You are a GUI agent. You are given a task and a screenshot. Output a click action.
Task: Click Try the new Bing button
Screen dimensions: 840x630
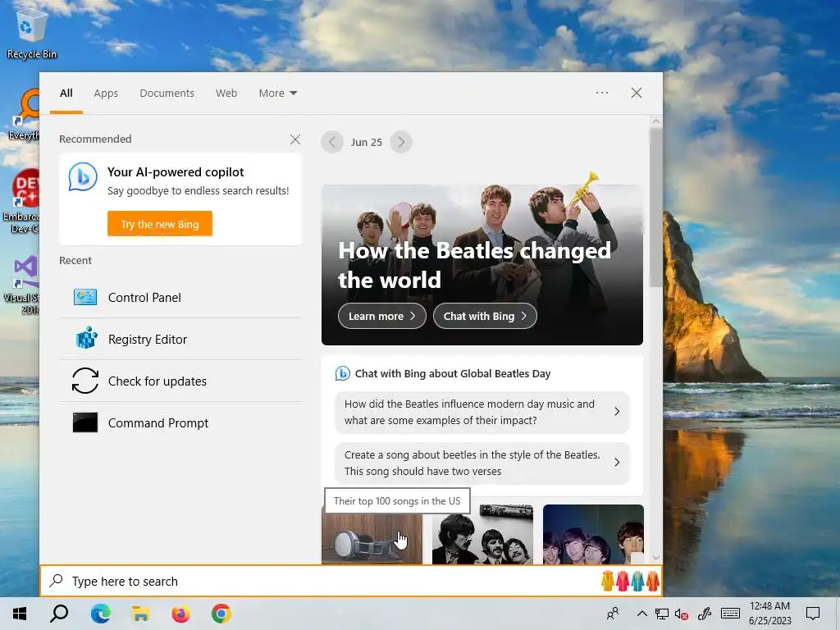[x=160, y=223]
